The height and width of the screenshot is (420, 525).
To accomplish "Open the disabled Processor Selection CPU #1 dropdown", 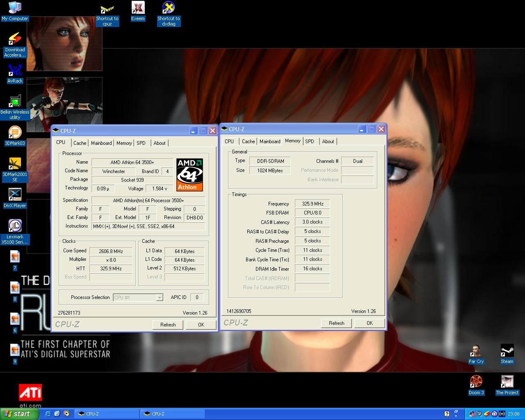I will 138,297.
